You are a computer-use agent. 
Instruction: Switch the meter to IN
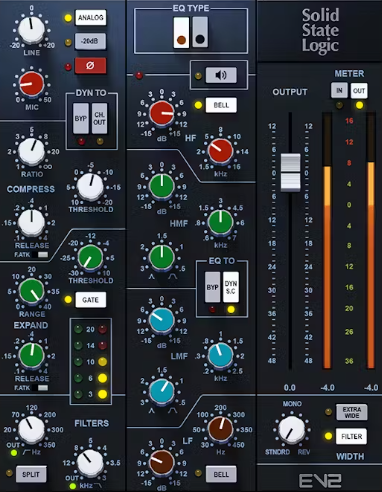[x=339, y=90]
